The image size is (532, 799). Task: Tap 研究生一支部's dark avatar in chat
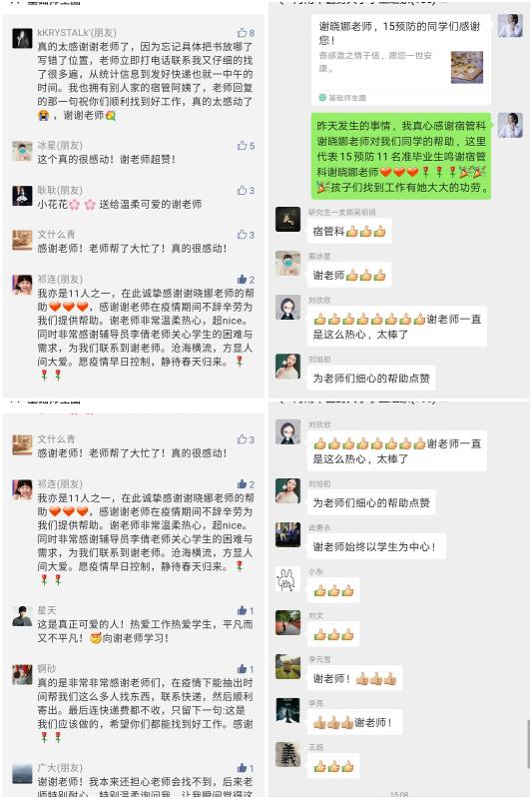[x=287, y=220]
